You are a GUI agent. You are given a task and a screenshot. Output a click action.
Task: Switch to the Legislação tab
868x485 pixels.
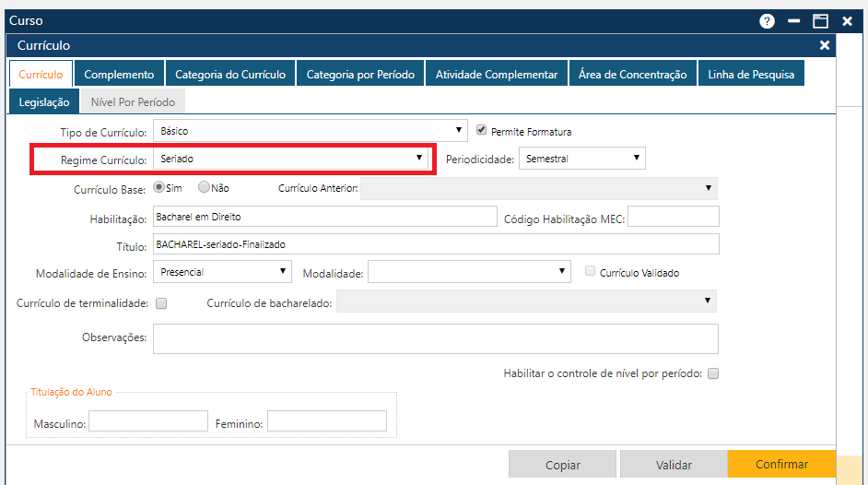[44, 101]
